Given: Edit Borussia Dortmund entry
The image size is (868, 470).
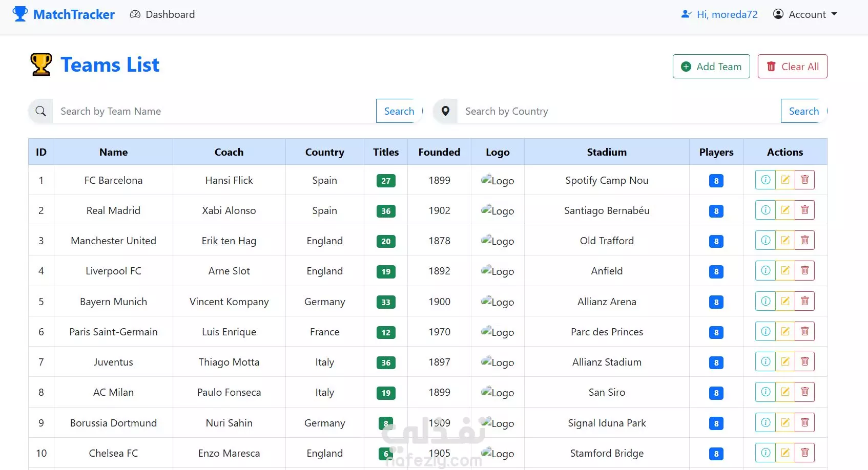Looking at the screenshot, I should click(x=785, y=422).
